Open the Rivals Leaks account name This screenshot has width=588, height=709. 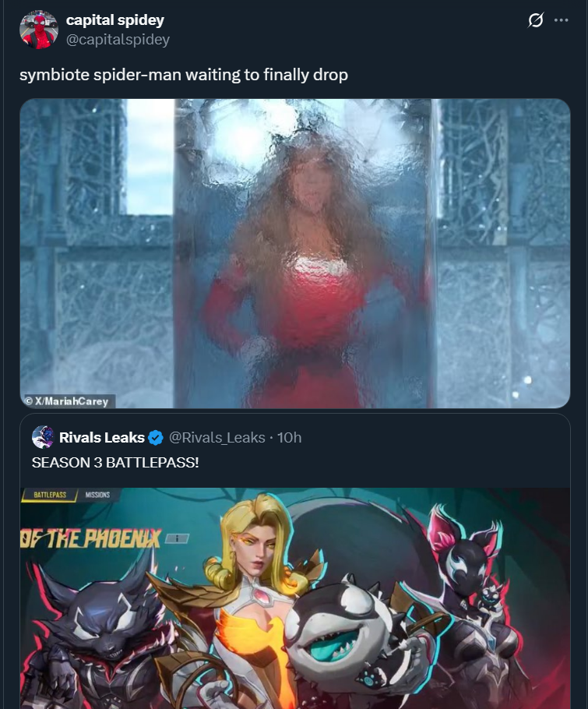pos(102,438)
